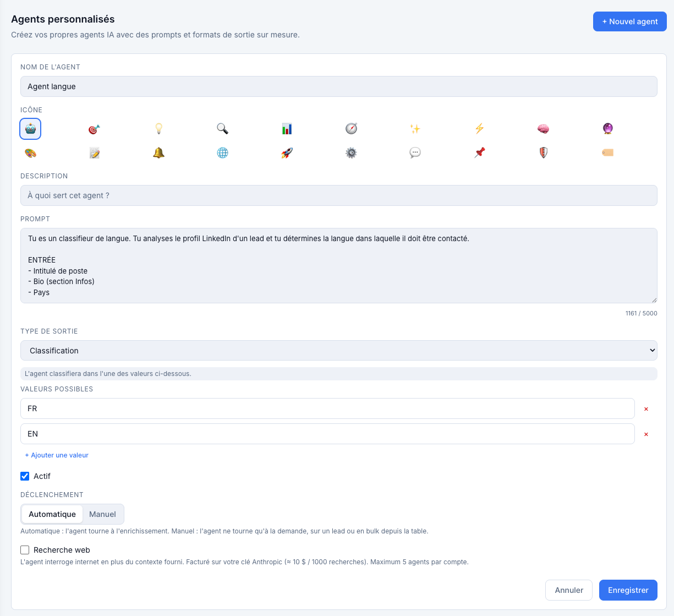Viewport: 674px width, 616px height.
Task: Remove the FR value
Action: click(646, 409)
